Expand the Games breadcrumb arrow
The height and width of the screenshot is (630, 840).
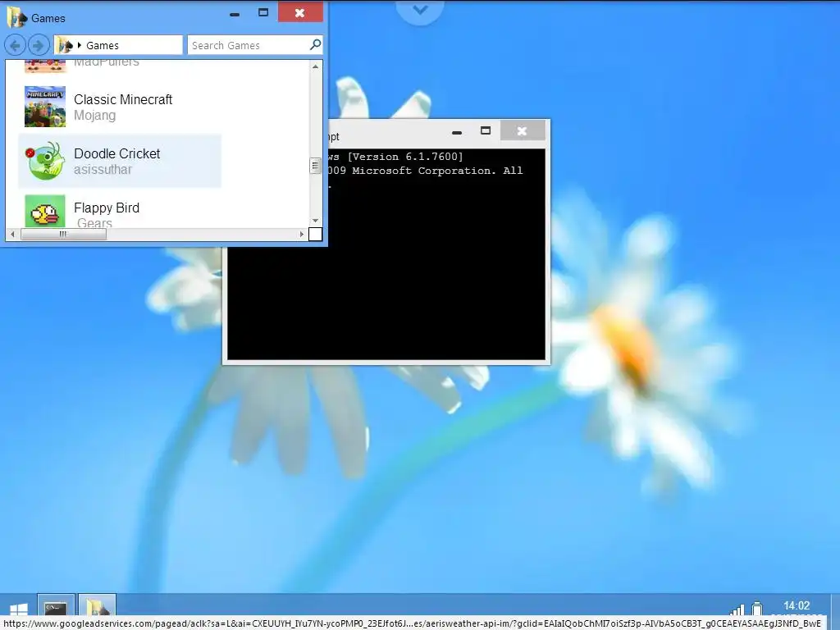click(x=80, y=45)
